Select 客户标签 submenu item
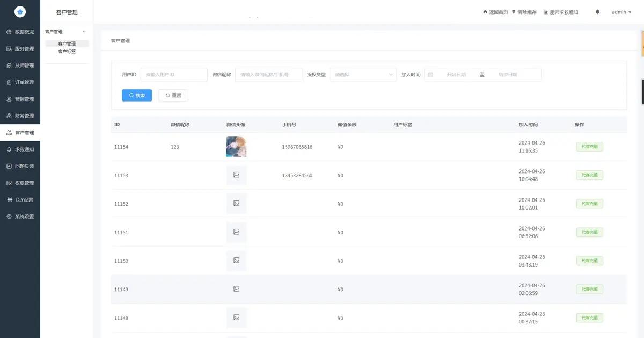This screenshot has width=644, height=338. (x=67, y=52)
